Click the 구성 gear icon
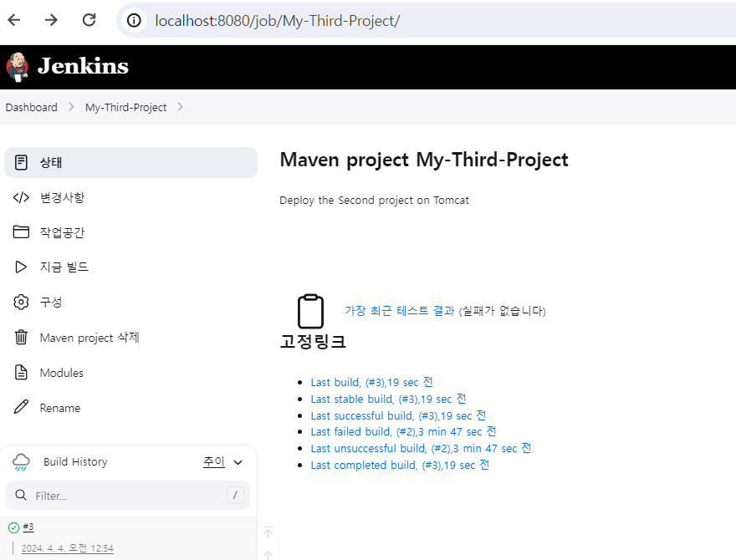The height and width of the screenshot is (560, 736). (21, 302)
